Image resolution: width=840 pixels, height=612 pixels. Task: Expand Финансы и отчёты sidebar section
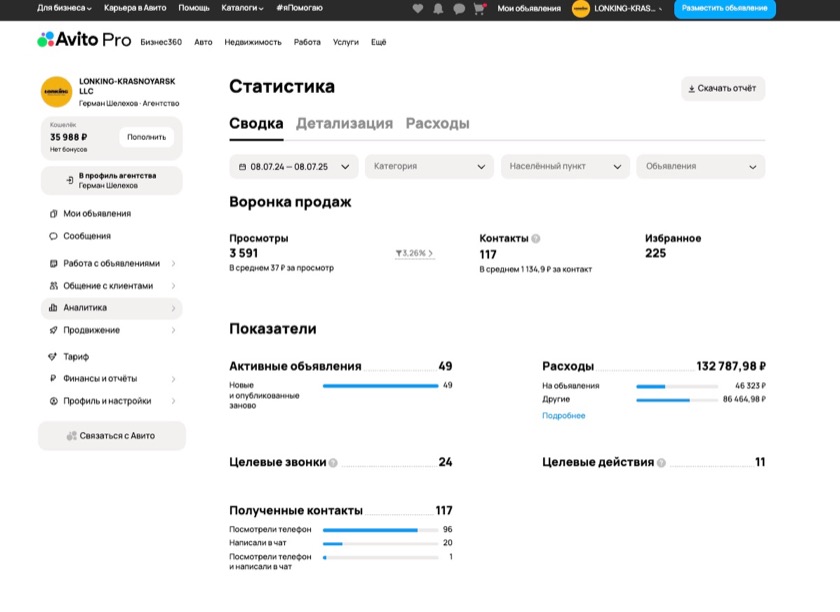pyautogui.click(x=111, y=378)
